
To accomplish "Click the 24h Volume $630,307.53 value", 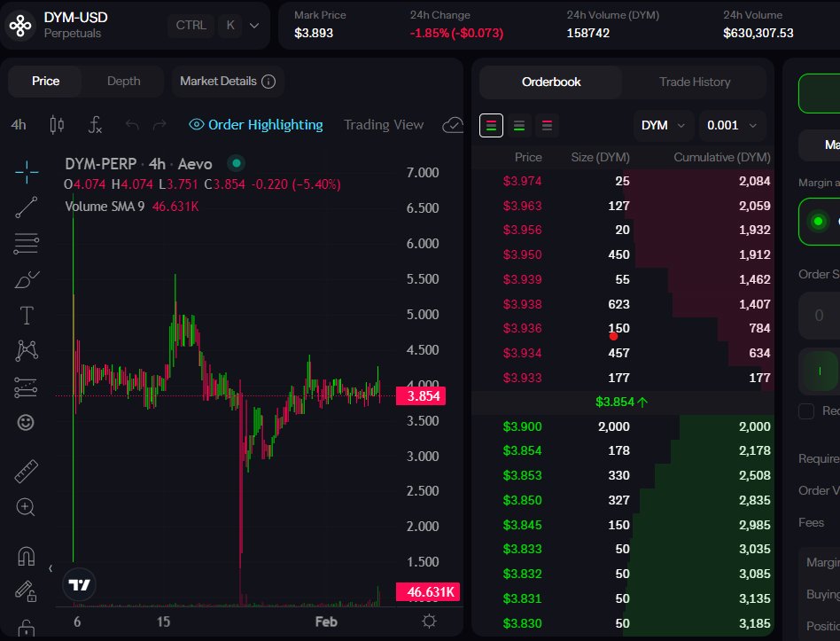I will (x=758, y=33).
